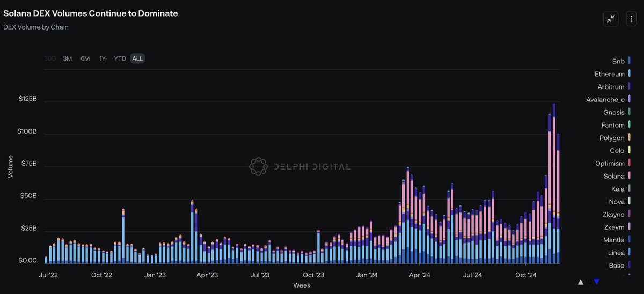The width and height of the screenshot is (644, 294).
Task: Click the Jul '22 x-axis label
Action: [48, 275]
